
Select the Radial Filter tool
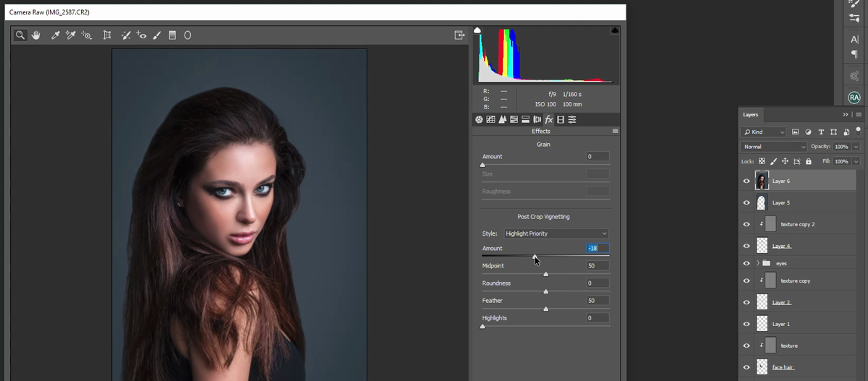[187, 35]
